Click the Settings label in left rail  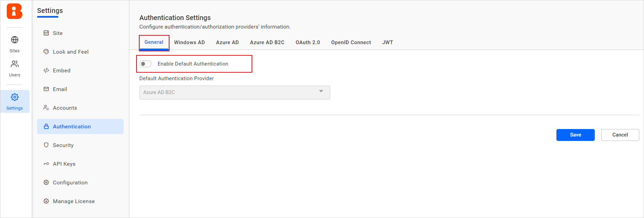15,108
